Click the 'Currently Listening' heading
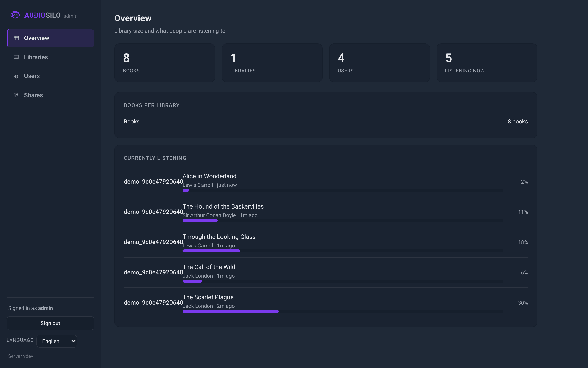This screenshot has width=588, height=368. (x=155, y=158)
